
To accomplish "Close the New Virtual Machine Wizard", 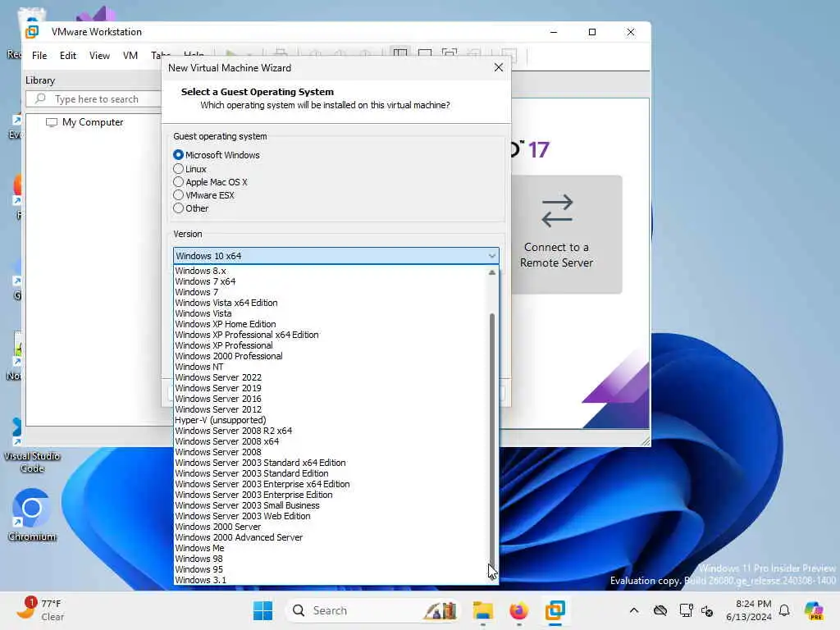I will point(499,67).
